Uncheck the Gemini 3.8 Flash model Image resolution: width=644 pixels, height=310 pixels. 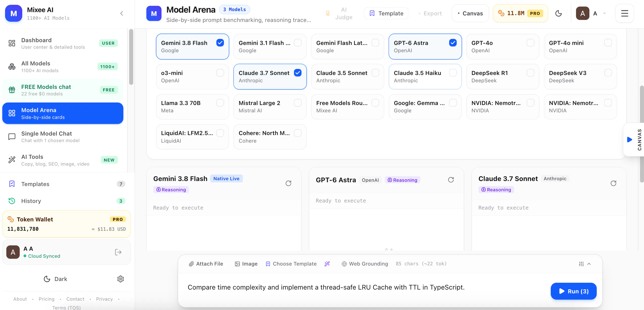[x=220, y=43]
